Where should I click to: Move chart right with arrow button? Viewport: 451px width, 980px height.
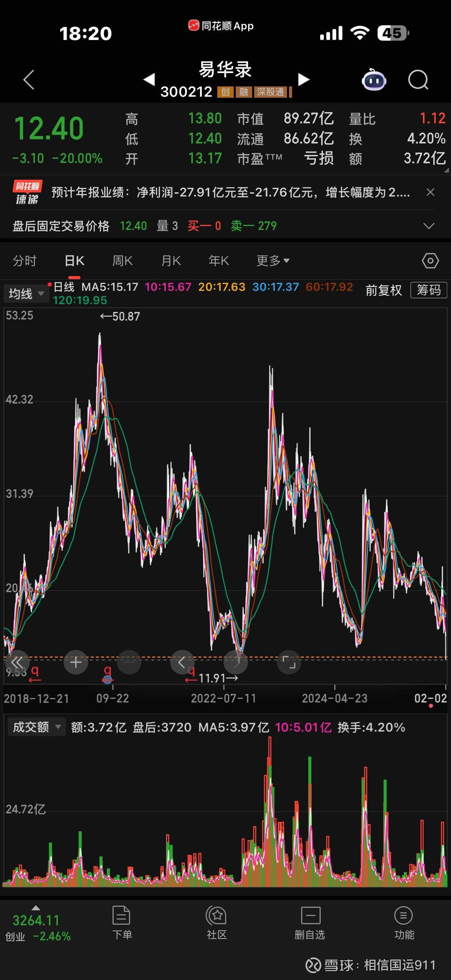click(236, 662)
